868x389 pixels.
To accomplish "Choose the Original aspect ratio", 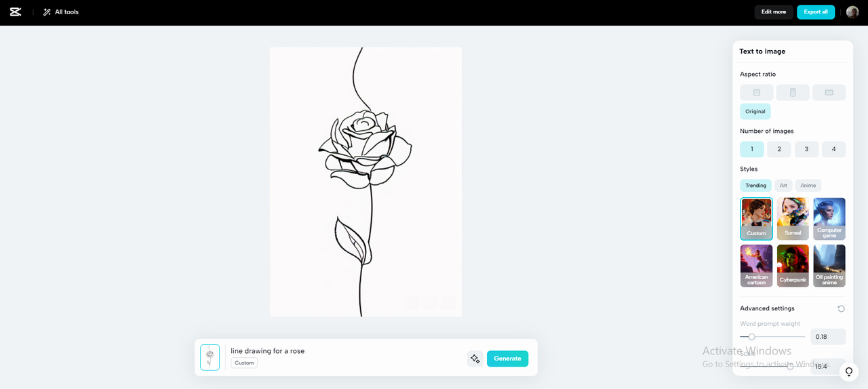I will 755,111.
